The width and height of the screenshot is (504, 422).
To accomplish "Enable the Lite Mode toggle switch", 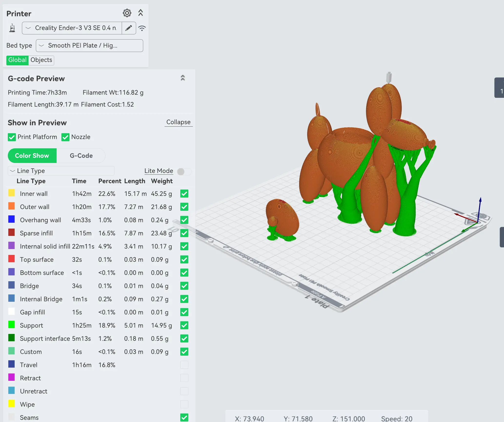I will (x=184, y=172).
